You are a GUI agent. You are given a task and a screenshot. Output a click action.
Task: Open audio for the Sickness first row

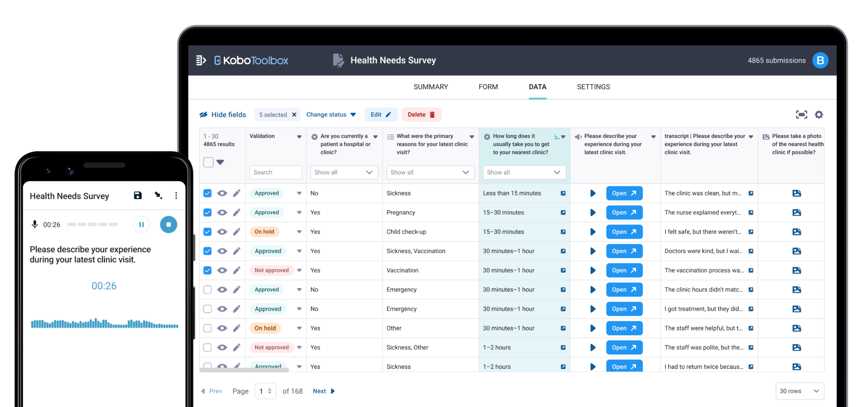coord(624,193)
